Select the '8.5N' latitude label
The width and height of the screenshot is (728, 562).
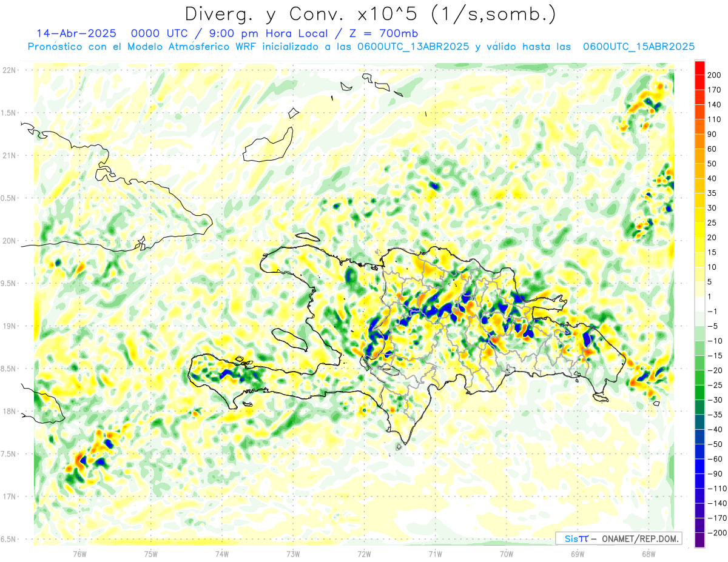click(8, 369)
